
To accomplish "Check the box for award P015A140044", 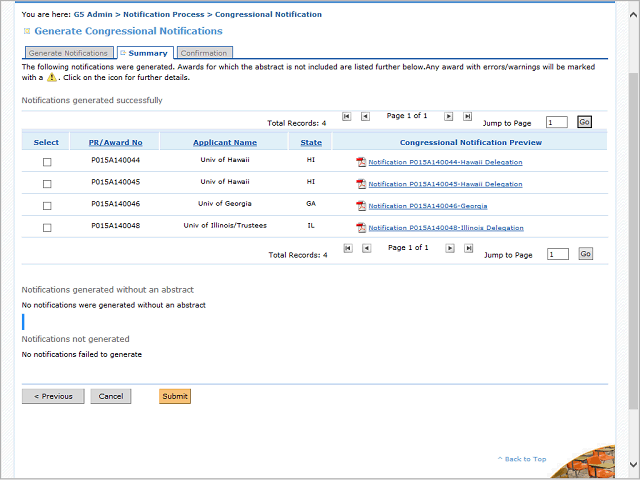I will pyautogui.click(x=47, y=162).
